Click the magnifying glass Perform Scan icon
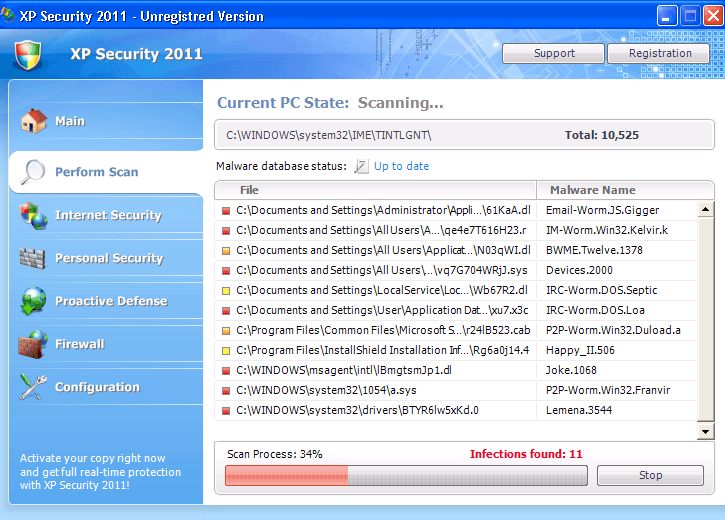 pyautogui.click(x=34, y=172)
